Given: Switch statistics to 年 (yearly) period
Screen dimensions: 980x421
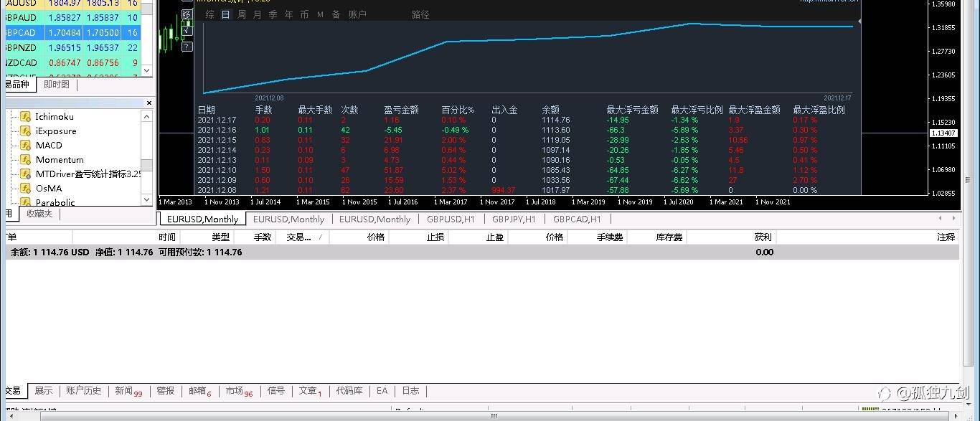Looking at the screenshot, I should pos(289,14).
